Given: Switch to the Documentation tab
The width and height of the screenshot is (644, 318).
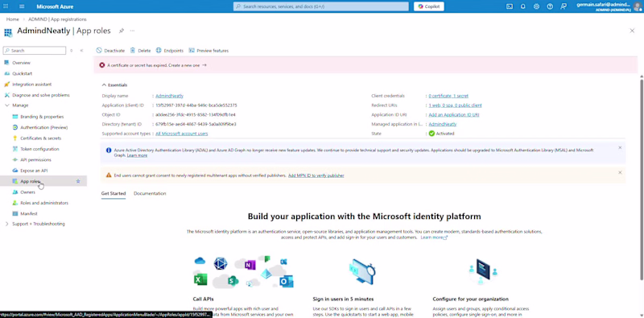Looking at the screenshot, I should [x=150, y=193].
